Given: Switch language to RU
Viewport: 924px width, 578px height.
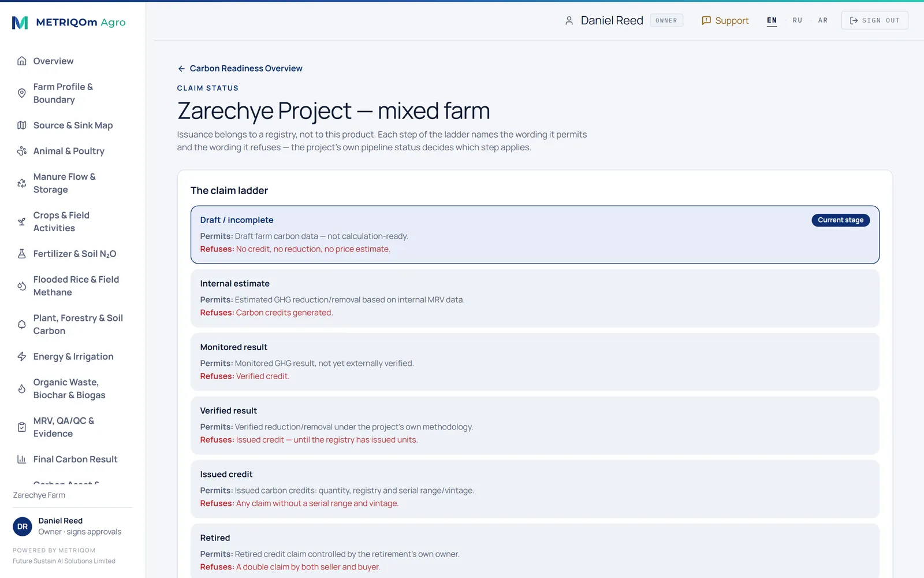Looking at the screenshot, I should click(797, 20).
